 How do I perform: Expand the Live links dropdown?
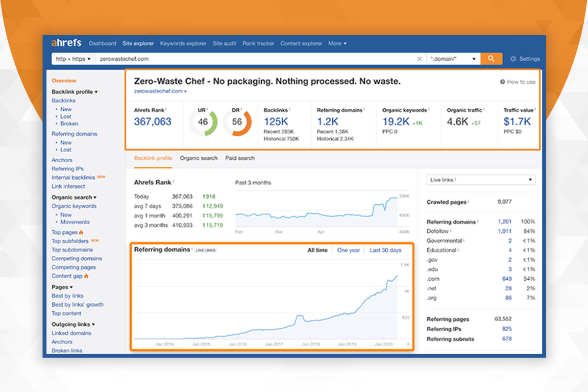[481, 180]
